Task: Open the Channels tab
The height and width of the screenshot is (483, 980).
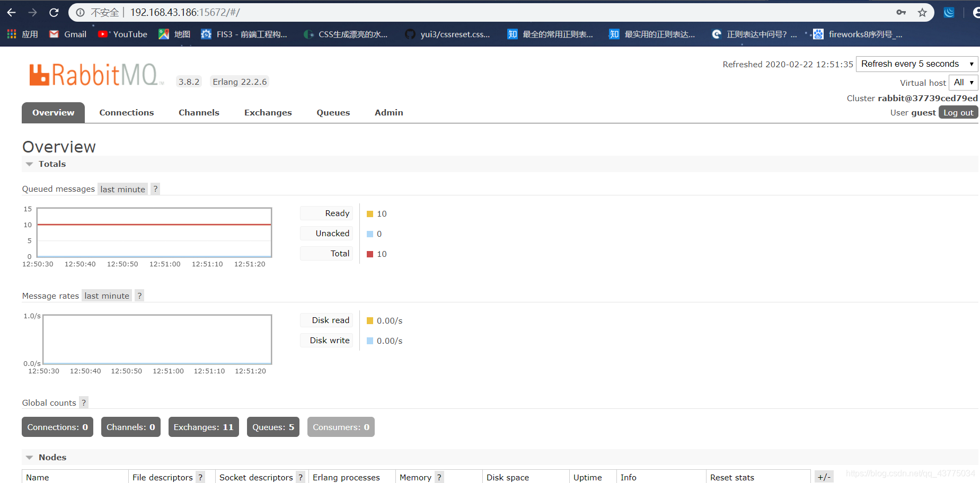Action: click(x=199, y=112)
